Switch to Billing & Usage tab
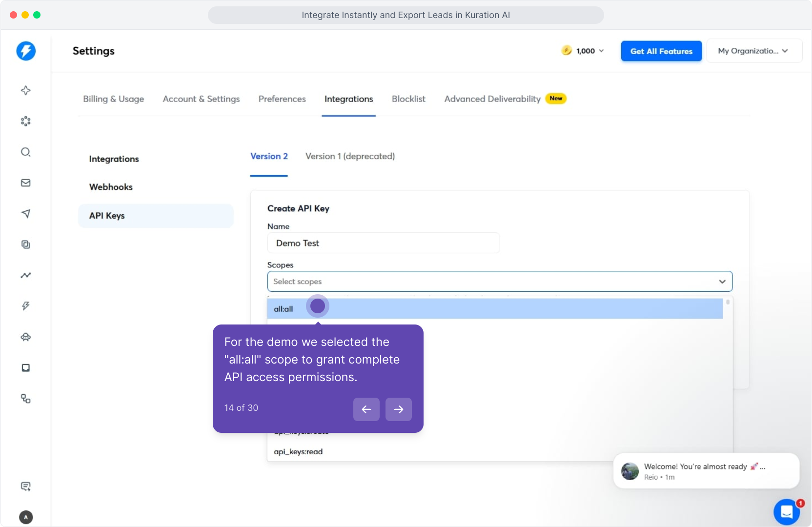This screenshot has width=812, height=527. point(113,99)
